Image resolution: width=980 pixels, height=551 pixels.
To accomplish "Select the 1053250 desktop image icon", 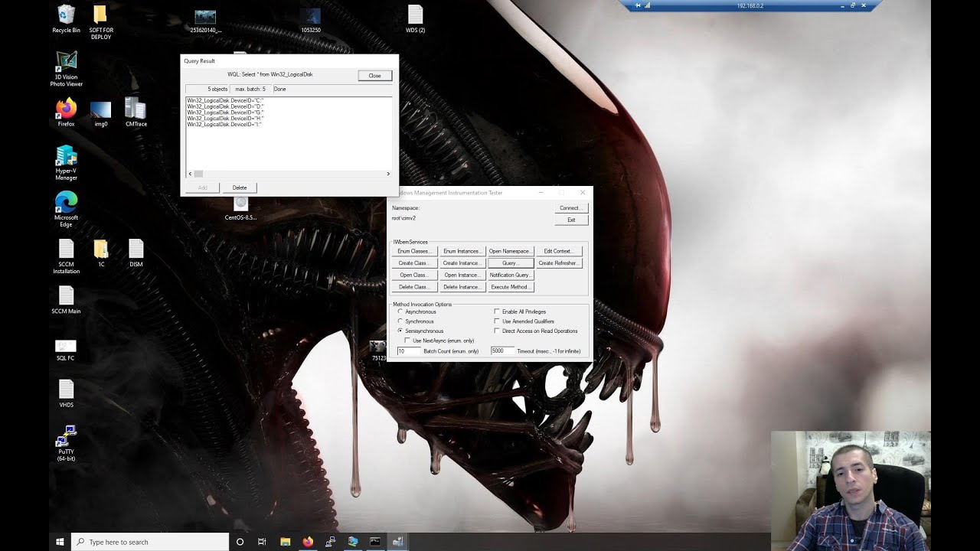I will coord(310,21).
